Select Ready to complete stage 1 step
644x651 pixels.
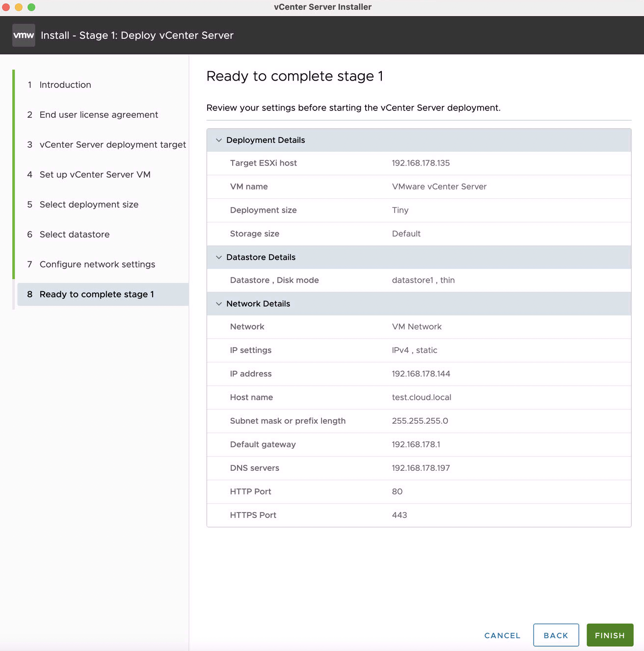[x=97, y=295]
